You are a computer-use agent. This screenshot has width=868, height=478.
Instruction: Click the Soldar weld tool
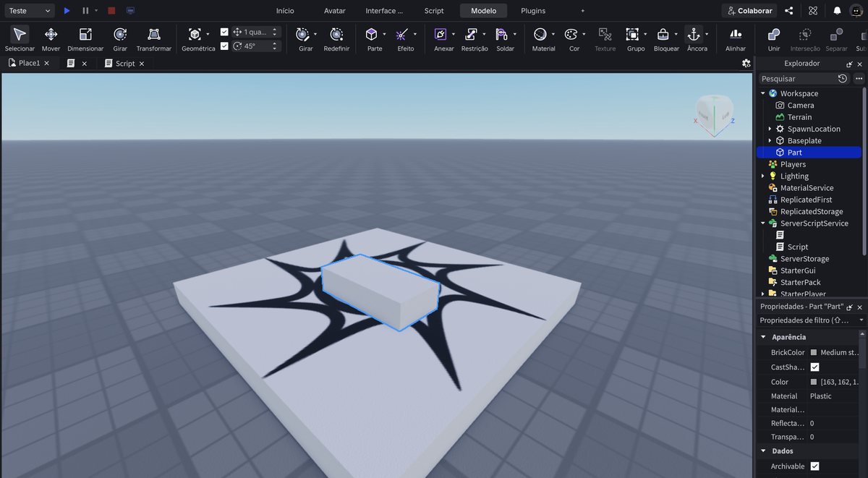501,35
